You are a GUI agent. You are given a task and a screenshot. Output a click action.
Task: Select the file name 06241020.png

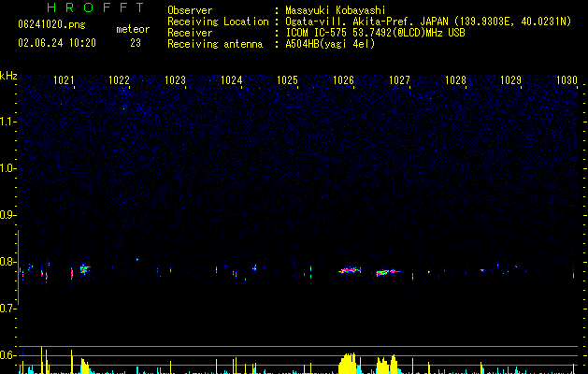(51, 24)
